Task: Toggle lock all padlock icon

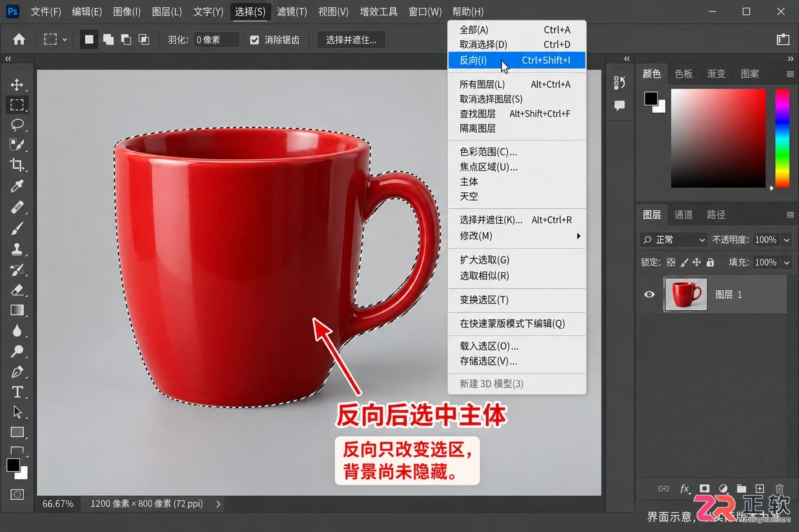Action: (x=710, y=262)
